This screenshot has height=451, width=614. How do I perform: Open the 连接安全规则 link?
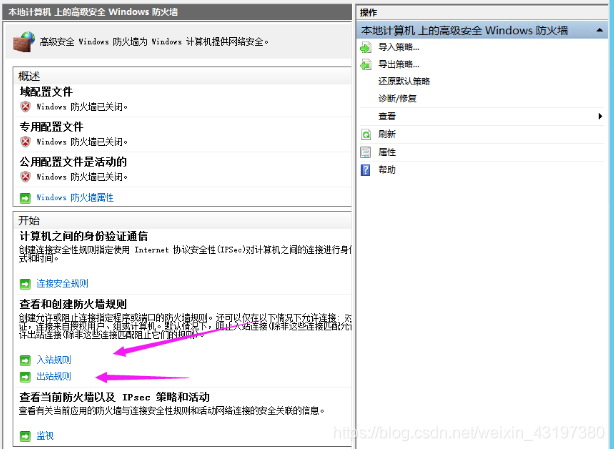63,283
